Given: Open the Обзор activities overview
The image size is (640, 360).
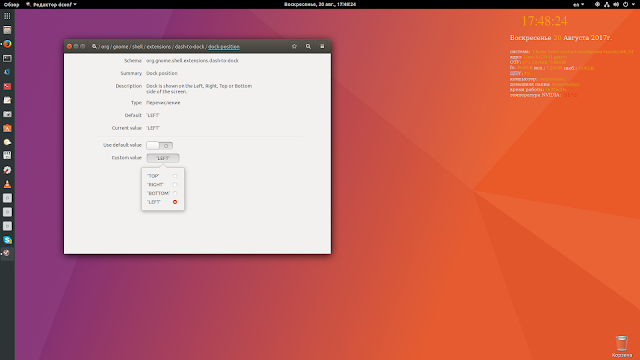Looking at the screenshot, I should (x=11, y=4).
